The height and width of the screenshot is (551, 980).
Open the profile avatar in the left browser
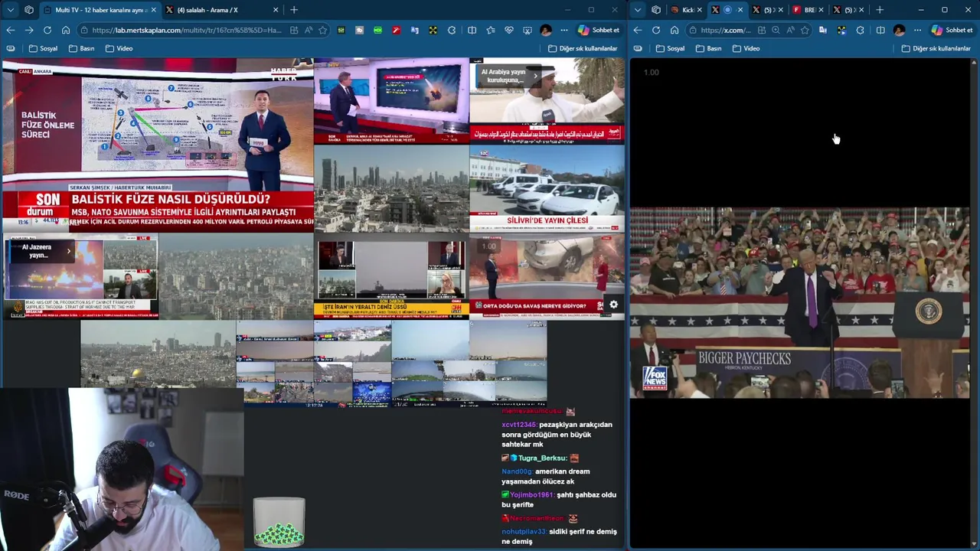click(546, 30)
